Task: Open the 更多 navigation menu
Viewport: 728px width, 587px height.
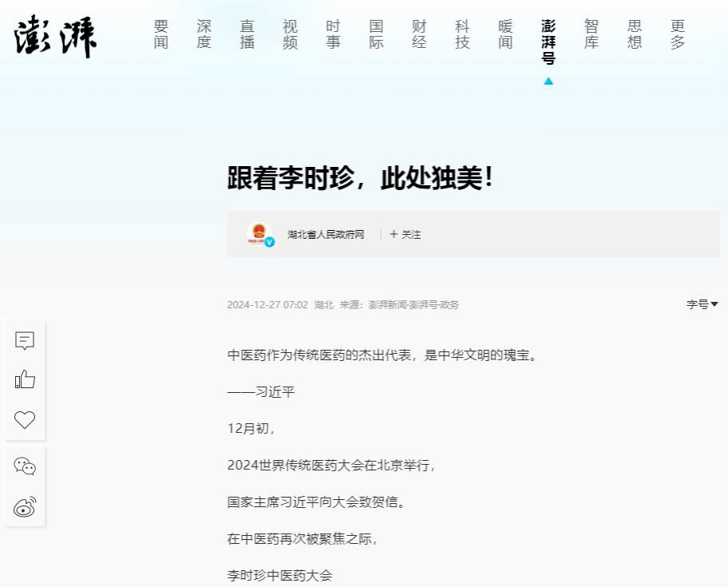Action: click(678, 35)
